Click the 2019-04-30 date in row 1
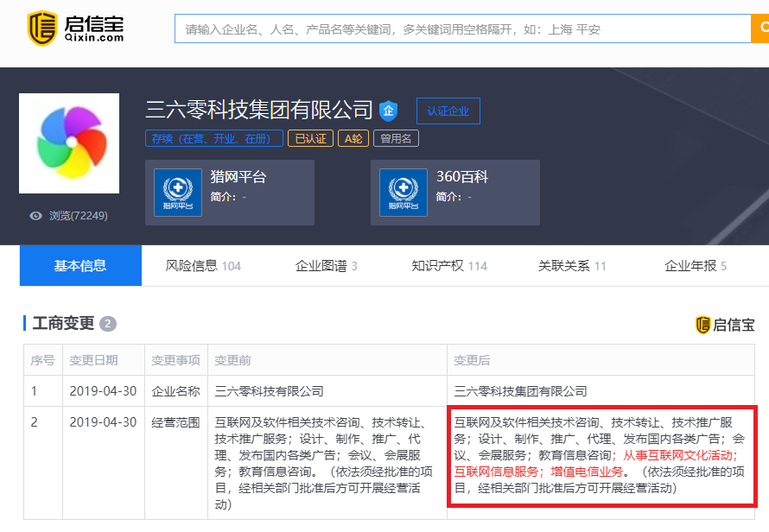This screenshot has height=532, width=769. click(x=103, y=390)
